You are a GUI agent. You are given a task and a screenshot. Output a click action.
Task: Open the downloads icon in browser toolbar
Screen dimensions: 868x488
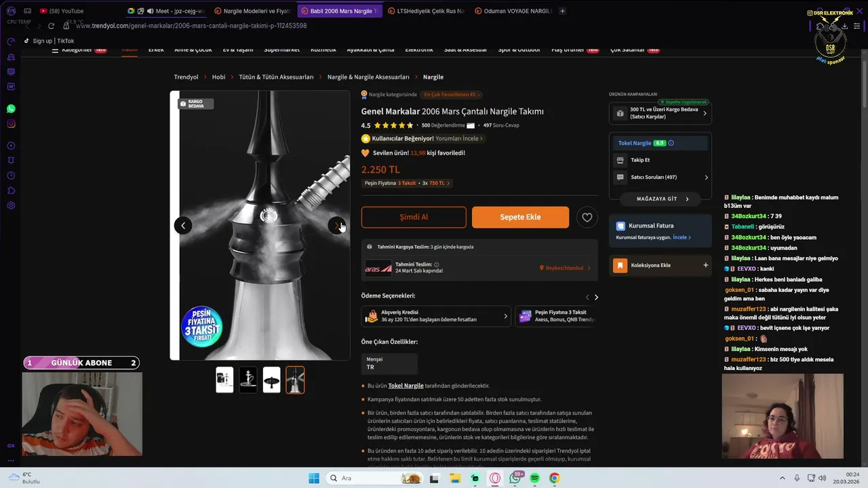[x=844, y=26]
